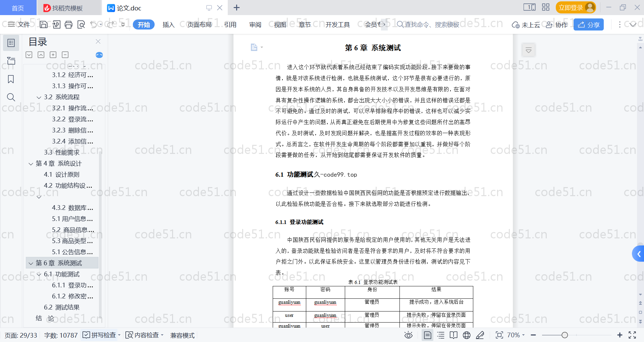Click the zoom slider handle

click(x=565, y=335)
